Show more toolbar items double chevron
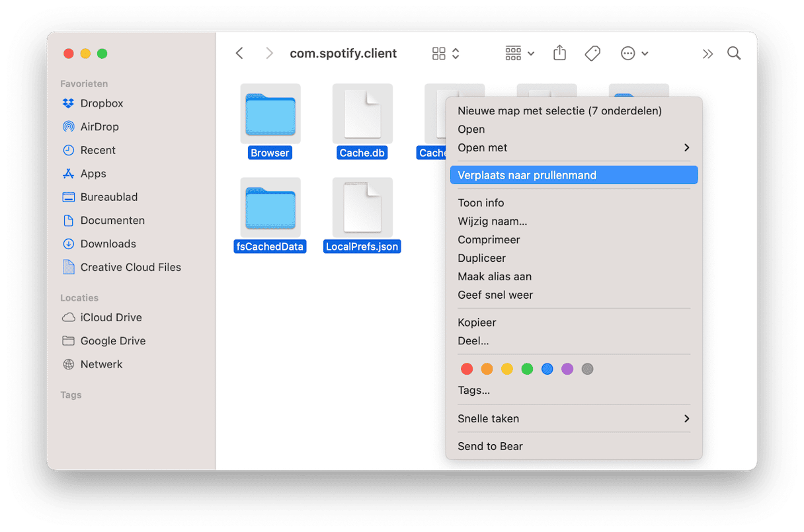804x532 pixels. pos(707,54)
